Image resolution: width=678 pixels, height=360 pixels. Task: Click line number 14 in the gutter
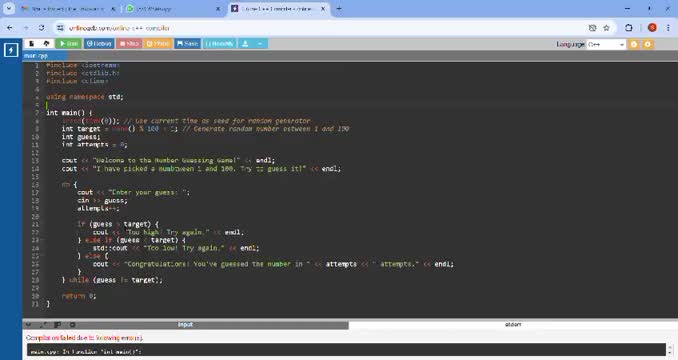click(x=35, y=169)
